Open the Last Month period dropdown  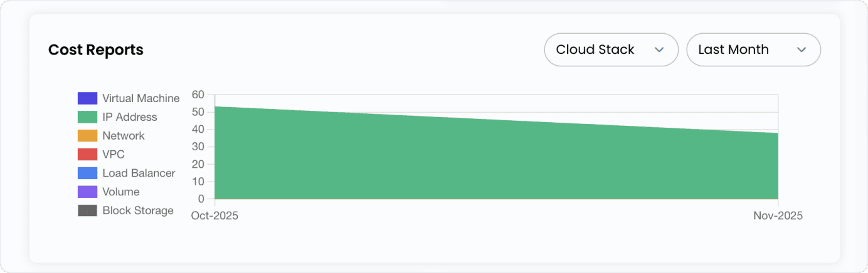[753, 49]
